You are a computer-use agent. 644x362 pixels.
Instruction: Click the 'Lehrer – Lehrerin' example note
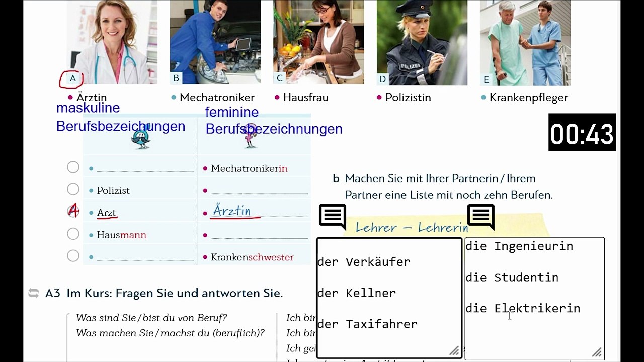(412, 228)
